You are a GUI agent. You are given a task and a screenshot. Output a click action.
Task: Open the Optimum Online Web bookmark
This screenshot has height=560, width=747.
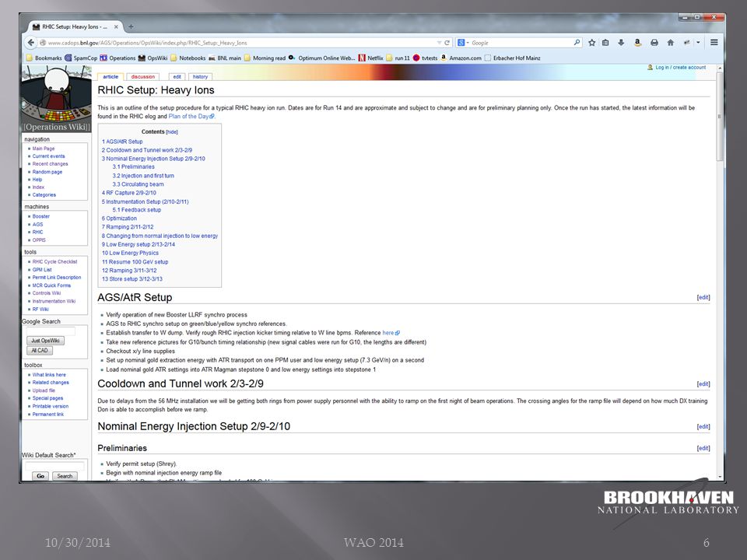[321, 58]
